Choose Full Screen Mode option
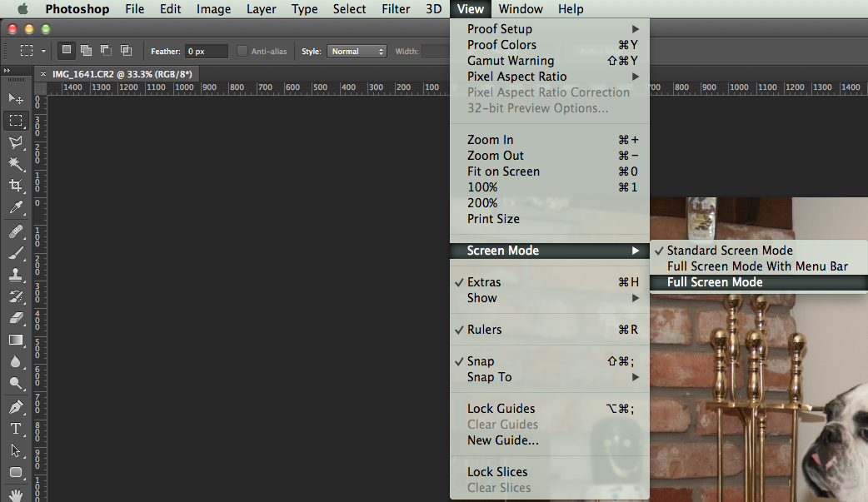Screen dimensions: 868x502 pyautogui.click(x=759, y=282)
